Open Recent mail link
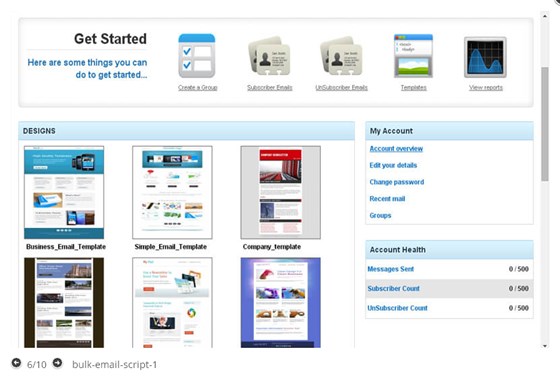560x380 pixels. 387,199
